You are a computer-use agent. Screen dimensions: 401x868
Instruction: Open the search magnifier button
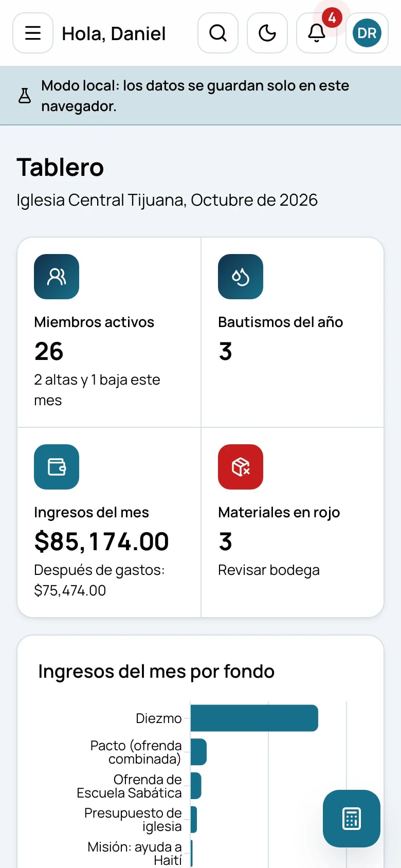[x=218, y=33]
